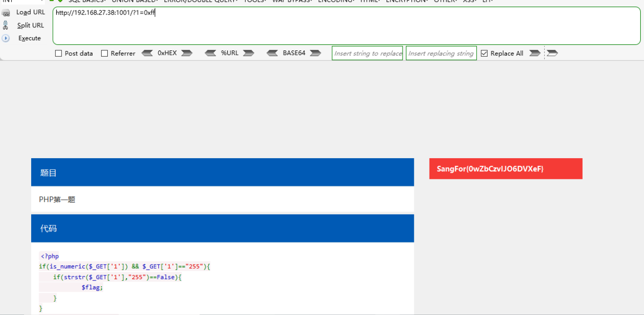Select the Split URL scissors icon
This screenshot has height=315, width=644.
pyautogui.click(x=5, y=25)
